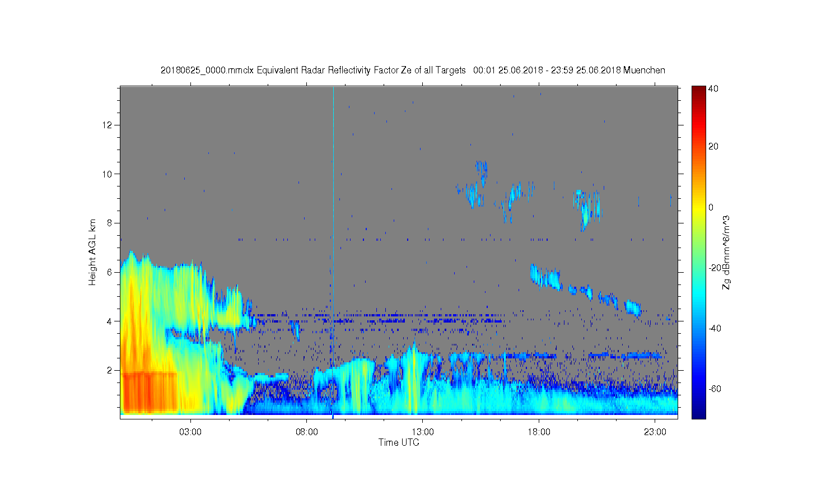
Task: Click the 08:00 time tick label
Action: click(x=307, y=432)
